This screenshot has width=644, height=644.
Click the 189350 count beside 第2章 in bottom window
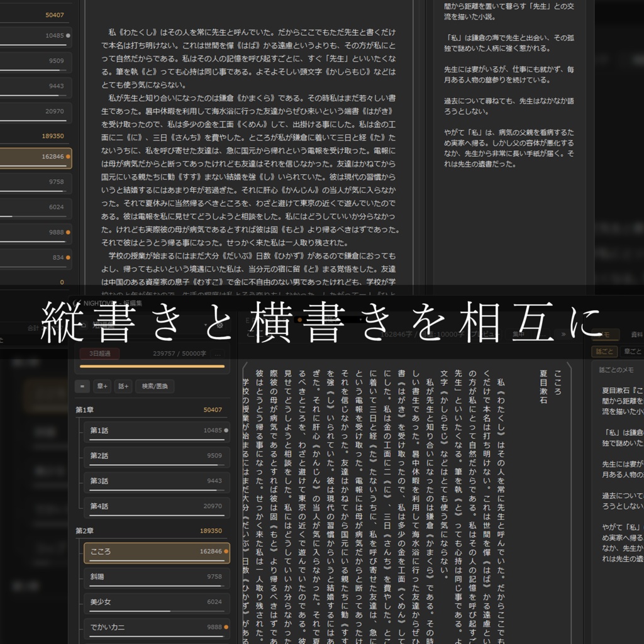[211, 531]
